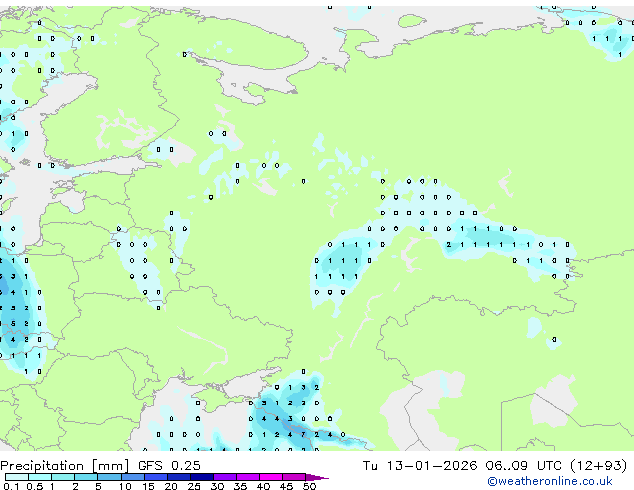Click the '20' legend scale label
The width and height of the screenshot is (634, 490).
(171, 486)
